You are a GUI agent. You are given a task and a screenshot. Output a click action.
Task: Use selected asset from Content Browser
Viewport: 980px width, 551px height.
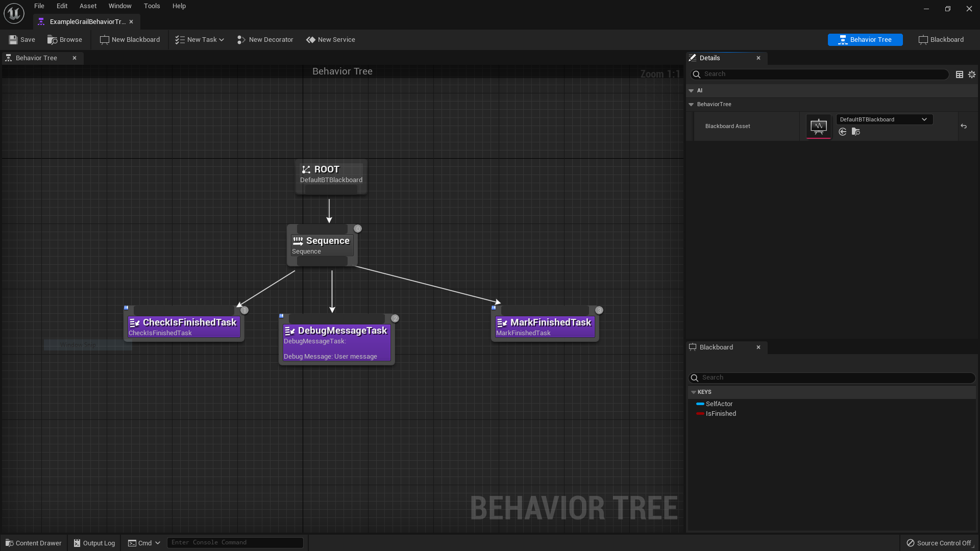click(843, 132)
